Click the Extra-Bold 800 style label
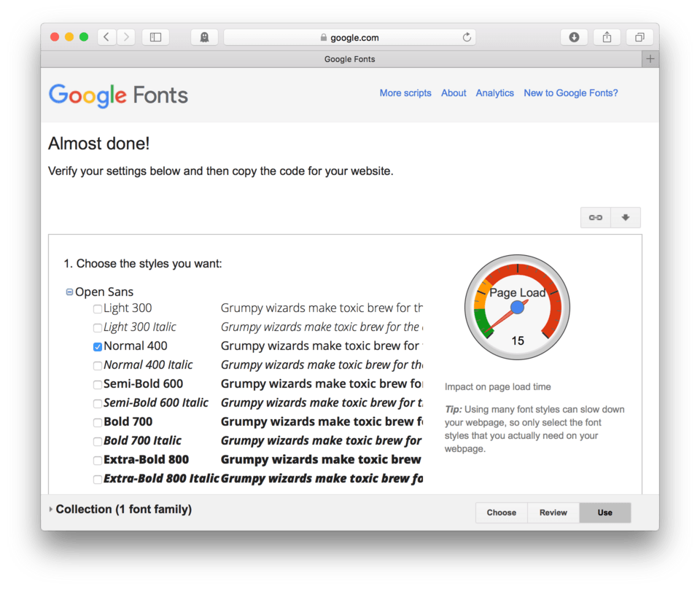The height and width of the screenshot is (589, 700). 147,459
